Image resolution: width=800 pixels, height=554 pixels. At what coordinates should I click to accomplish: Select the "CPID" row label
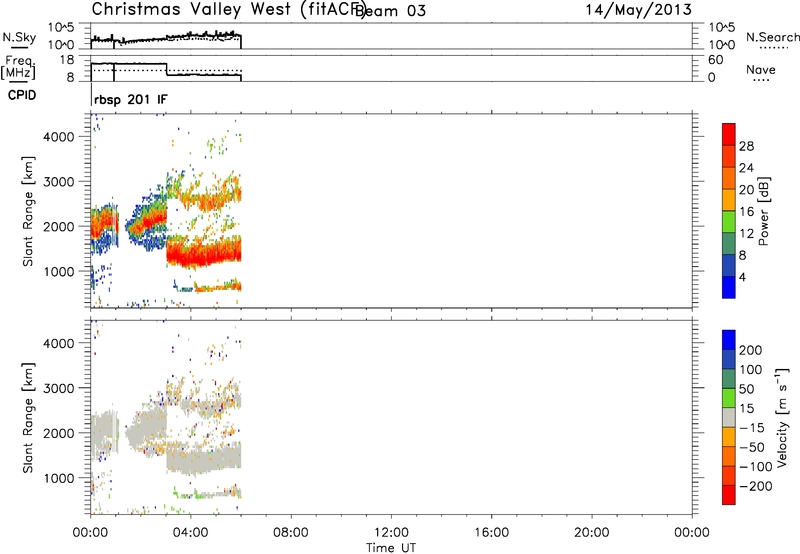[22, 95]
